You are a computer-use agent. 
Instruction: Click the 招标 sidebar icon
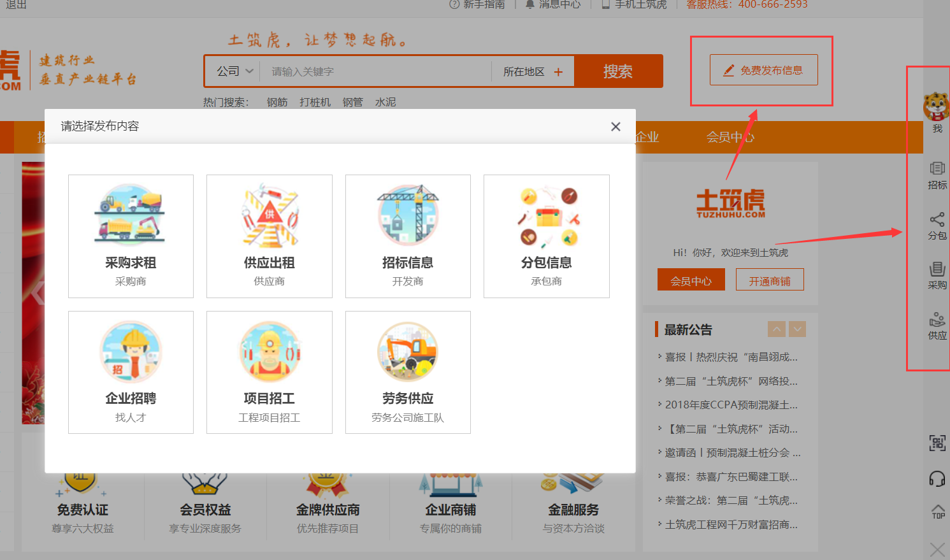pyautogui.click(x=937, y=175)
